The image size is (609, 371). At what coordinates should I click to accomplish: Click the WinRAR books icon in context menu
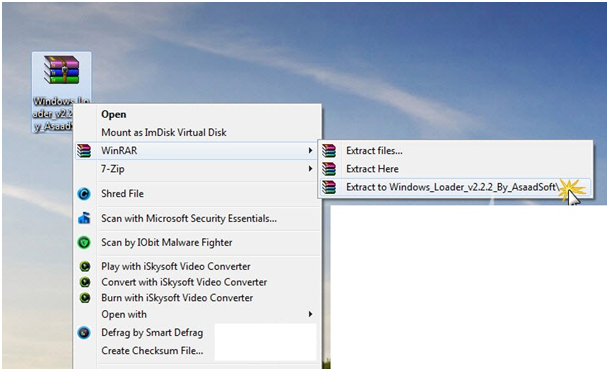(x=84, y=151)
